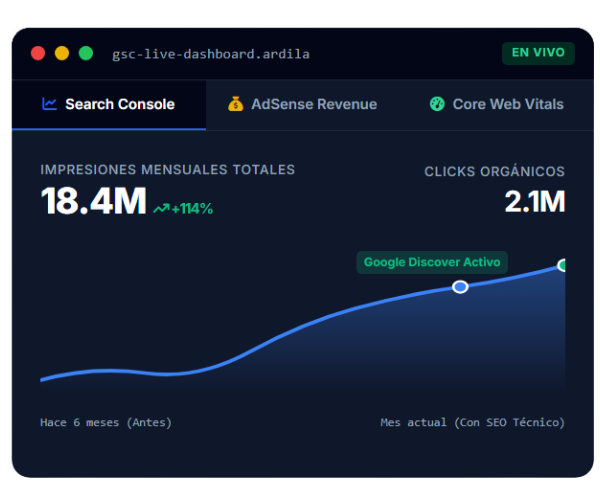Click the Google Discover Activo label
The height and width of the screenshot is (500, 600).
coord(432,262)
